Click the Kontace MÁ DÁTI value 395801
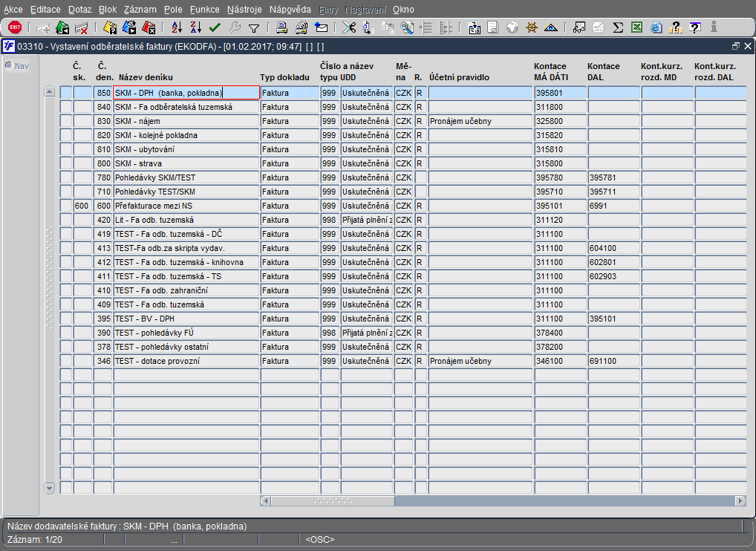Screen dimensions: 756x551 (x=560, y=93)
